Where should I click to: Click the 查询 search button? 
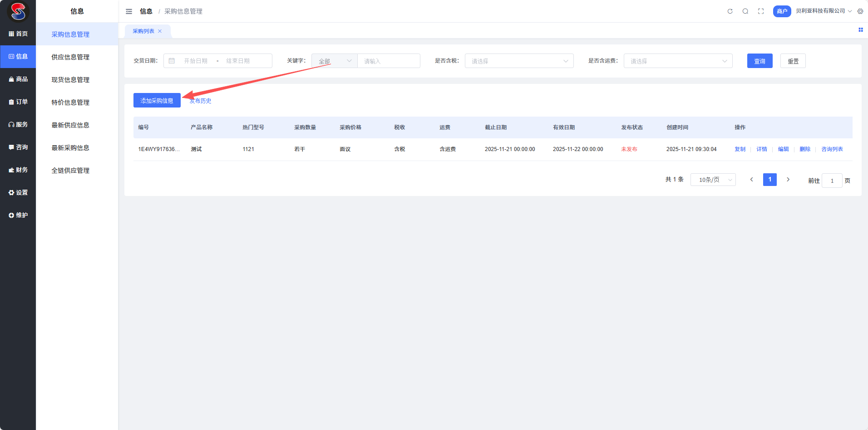pyautogui.click(x=759, y=61)
